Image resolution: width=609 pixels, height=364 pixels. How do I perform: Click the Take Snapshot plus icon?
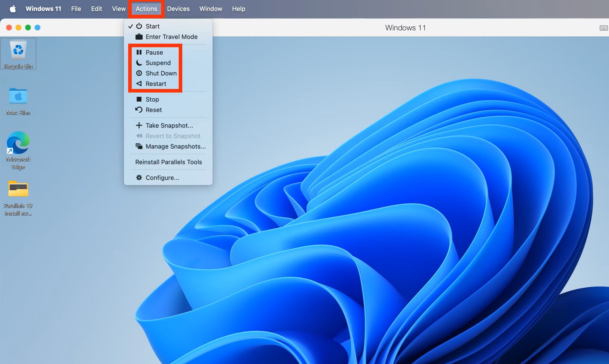tap(139, 125)
